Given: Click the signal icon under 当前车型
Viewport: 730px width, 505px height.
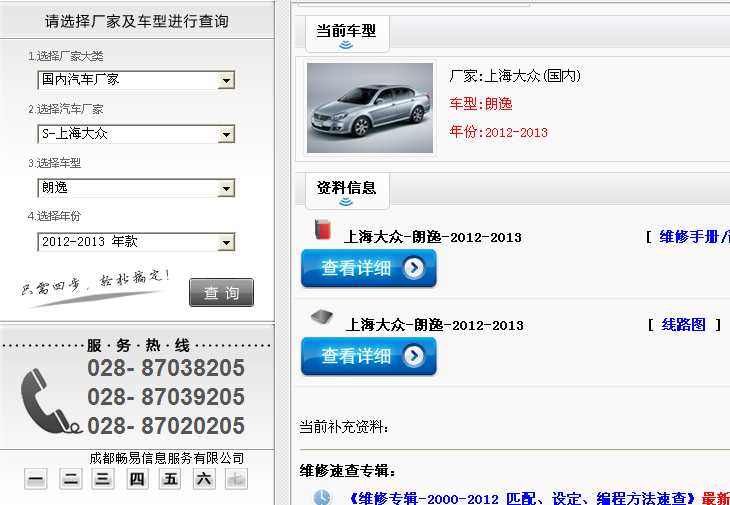Looking at the screenshot, I should [346, 45].
